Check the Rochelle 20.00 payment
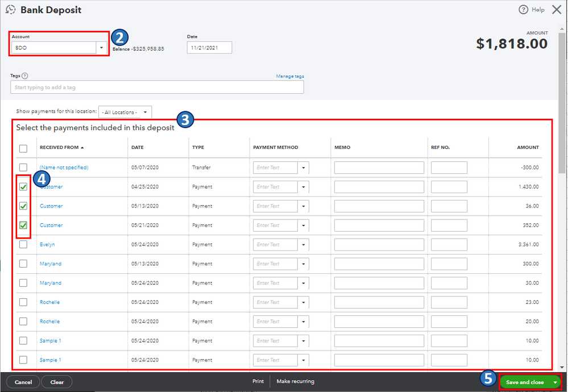The height and width of the screenshot is (392, 568). [x=23, y=321]
